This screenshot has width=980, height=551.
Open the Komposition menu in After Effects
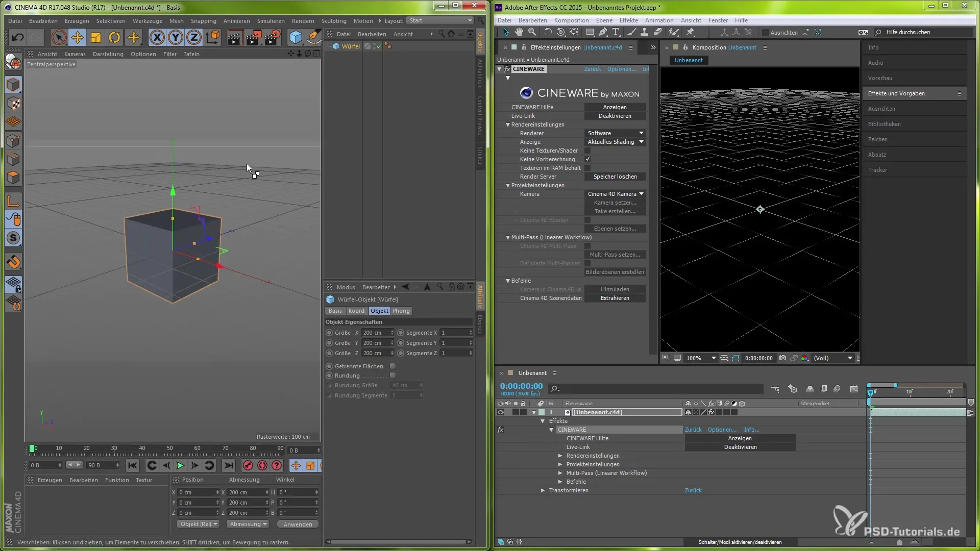point(571,20)
